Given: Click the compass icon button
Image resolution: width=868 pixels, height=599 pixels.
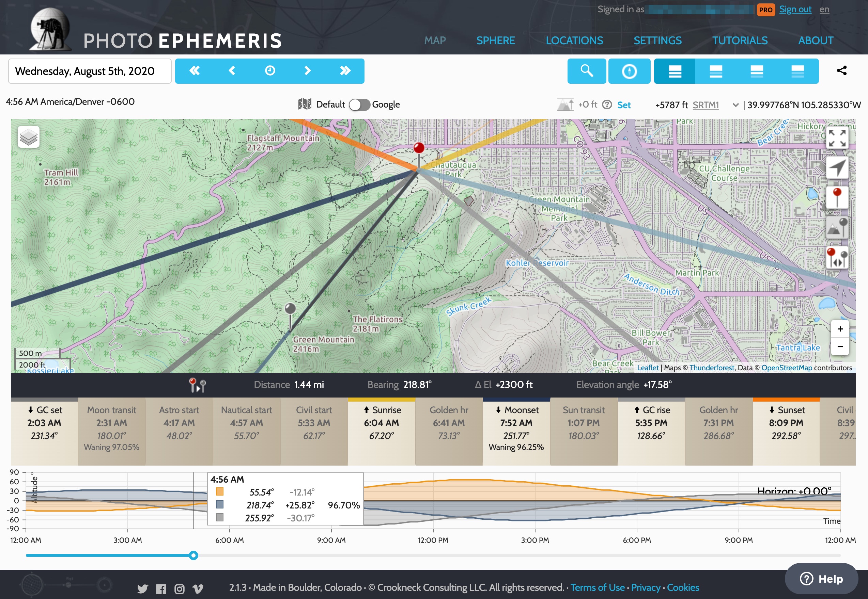Looking at the screenshot, I should pos(629,71).
